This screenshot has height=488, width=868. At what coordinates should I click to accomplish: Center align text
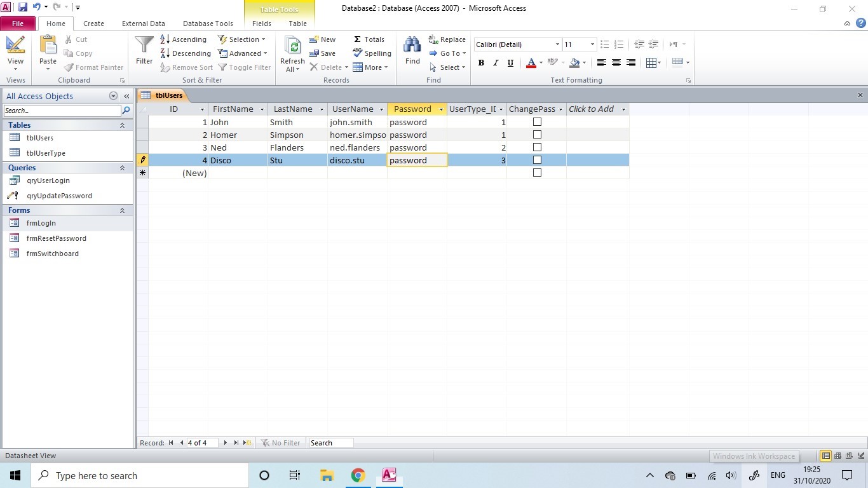tap(616, 62)
